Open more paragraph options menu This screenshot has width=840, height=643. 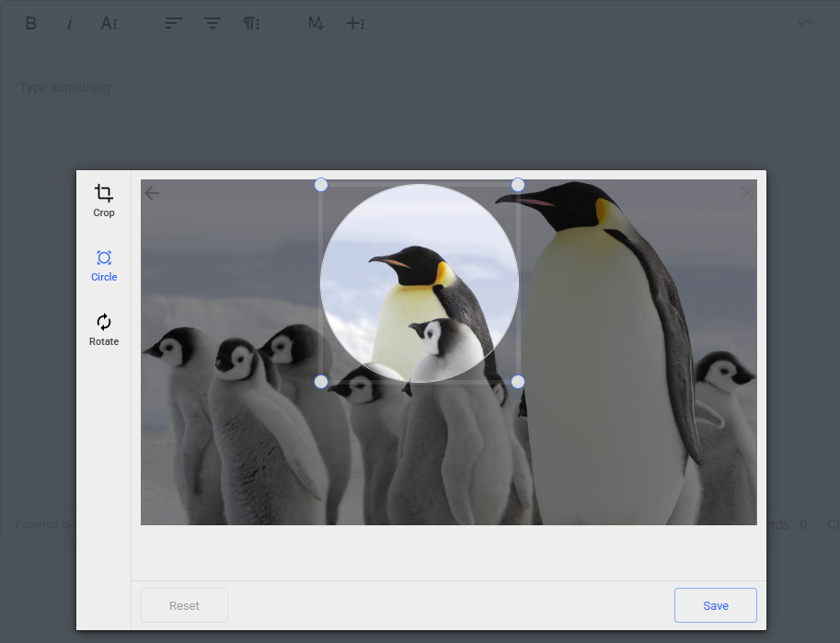pos(251,24)
